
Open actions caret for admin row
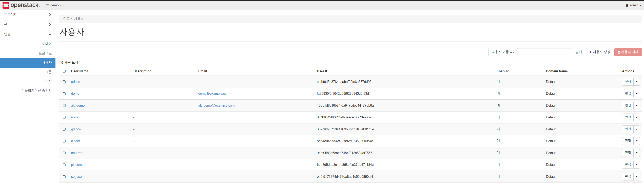[636, 82]
